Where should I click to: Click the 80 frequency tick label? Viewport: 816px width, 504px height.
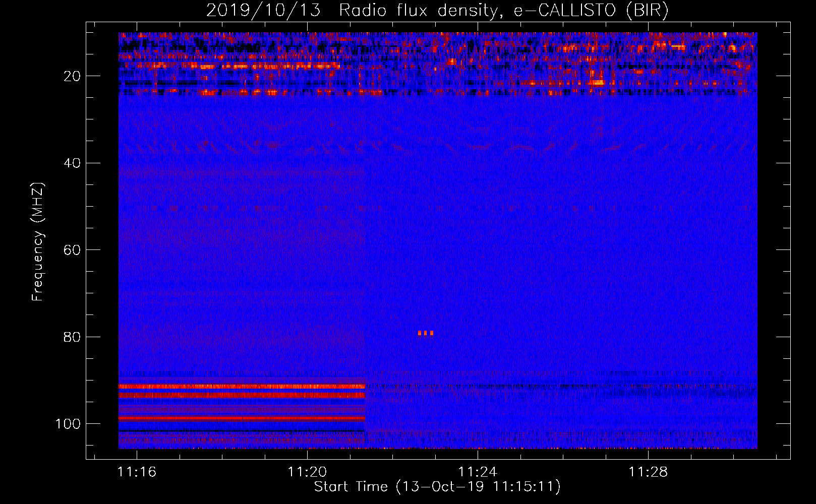pyautogui.click(x=73, y=337)
